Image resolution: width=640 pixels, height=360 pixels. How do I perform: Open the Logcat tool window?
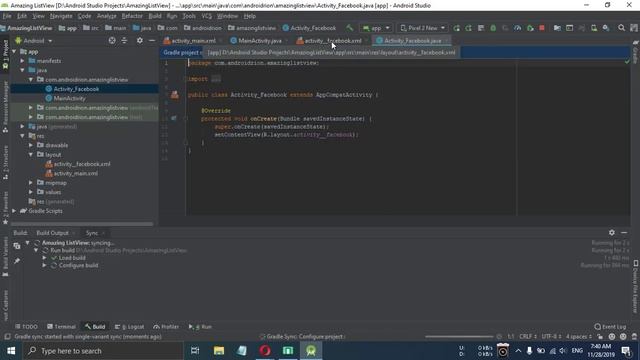click(x=129, y=327)
